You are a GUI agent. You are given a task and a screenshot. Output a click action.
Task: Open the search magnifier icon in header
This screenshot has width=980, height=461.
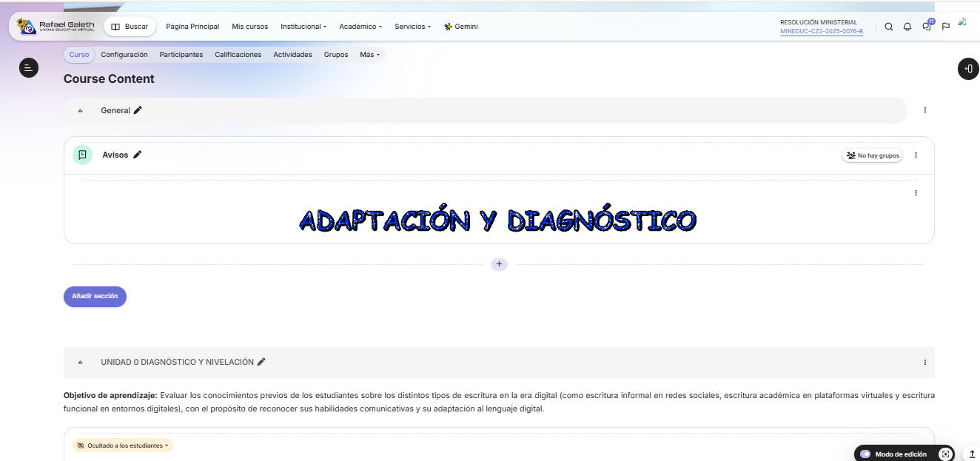pyautogui.click(x=889, y=27)
